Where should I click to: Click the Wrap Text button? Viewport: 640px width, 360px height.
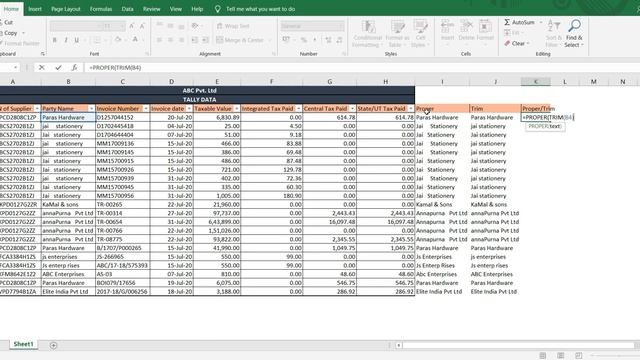(x=233, y=26)
